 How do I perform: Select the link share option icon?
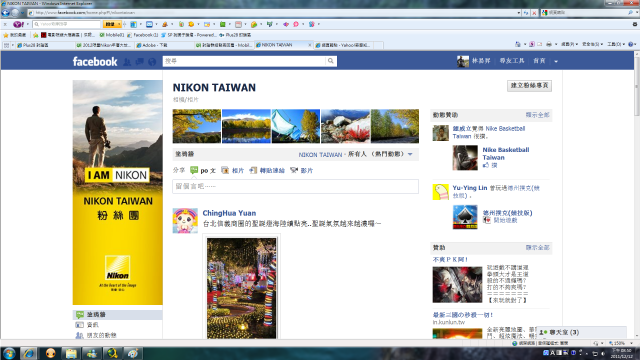click(x=253, y=170)
